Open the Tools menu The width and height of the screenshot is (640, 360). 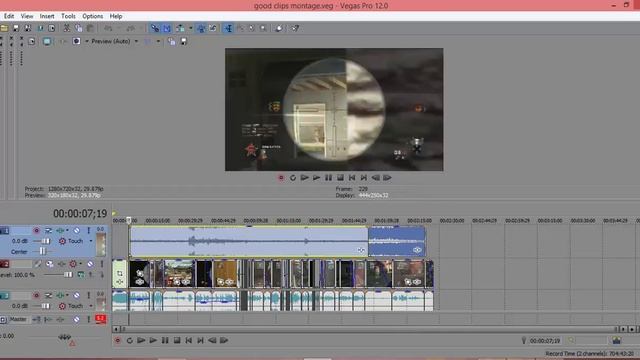[x=68, y=16]
